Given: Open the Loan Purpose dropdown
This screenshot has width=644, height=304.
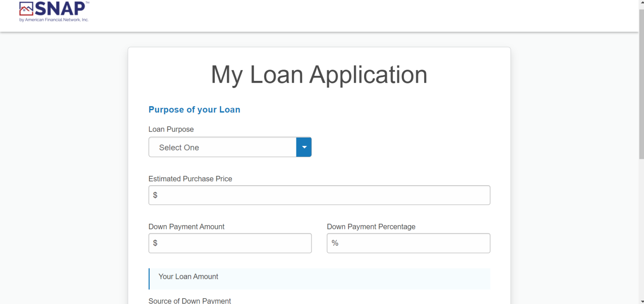Looking at the screenshot, I should [230, 147].
